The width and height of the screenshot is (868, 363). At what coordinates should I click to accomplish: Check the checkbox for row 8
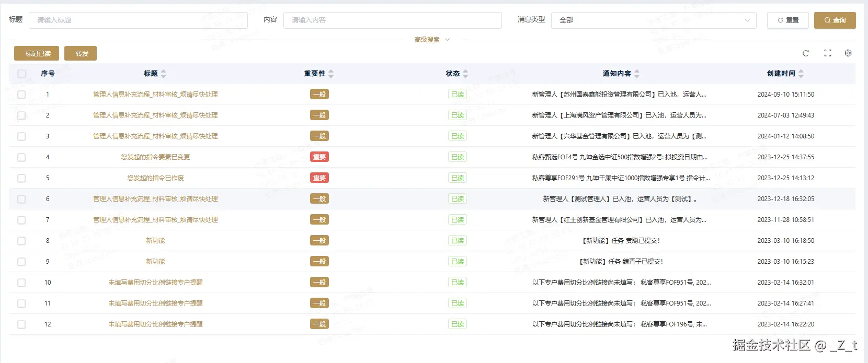pyautogui.click(x=21, y=241)
